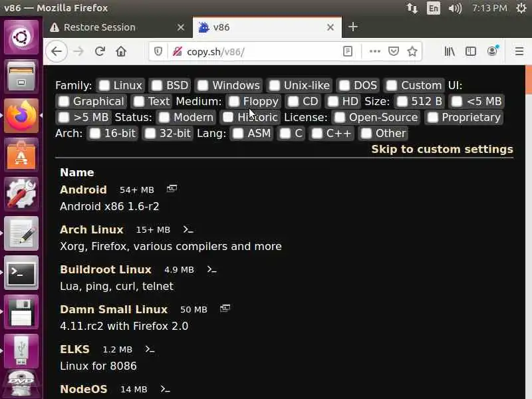Open the page actions ellipsis menu
Image resolution: width=532 pixels, height=399 pixels.
[x=374, y=52]
